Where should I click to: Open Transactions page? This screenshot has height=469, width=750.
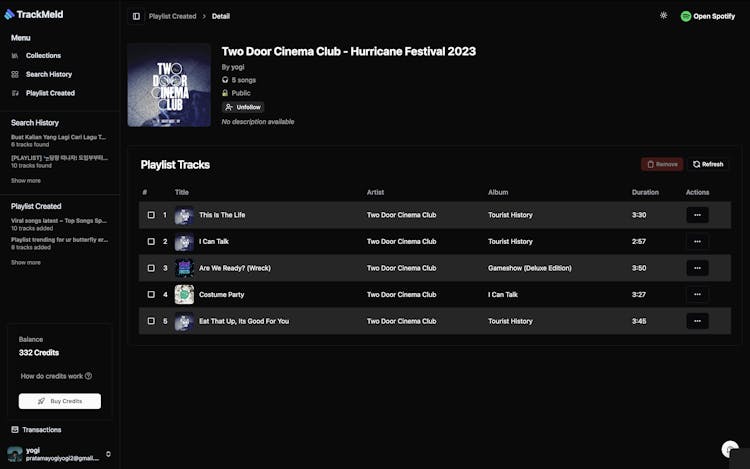42,430
